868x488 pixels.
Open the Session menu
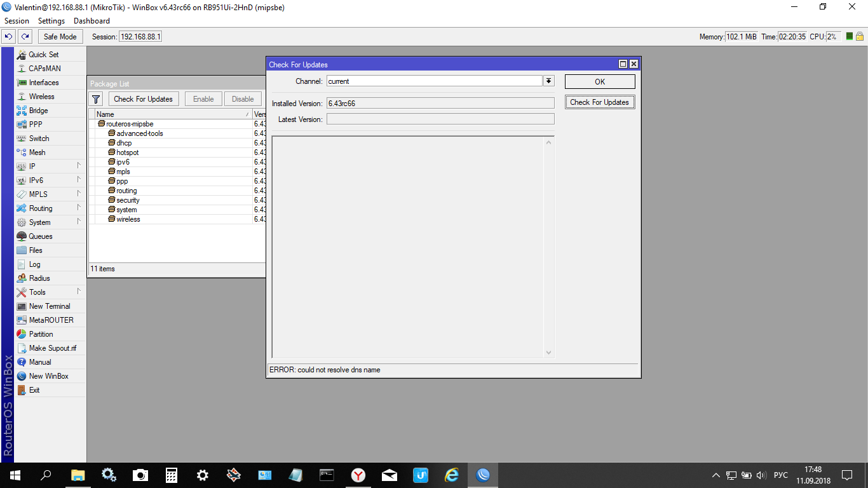point(17,21)
